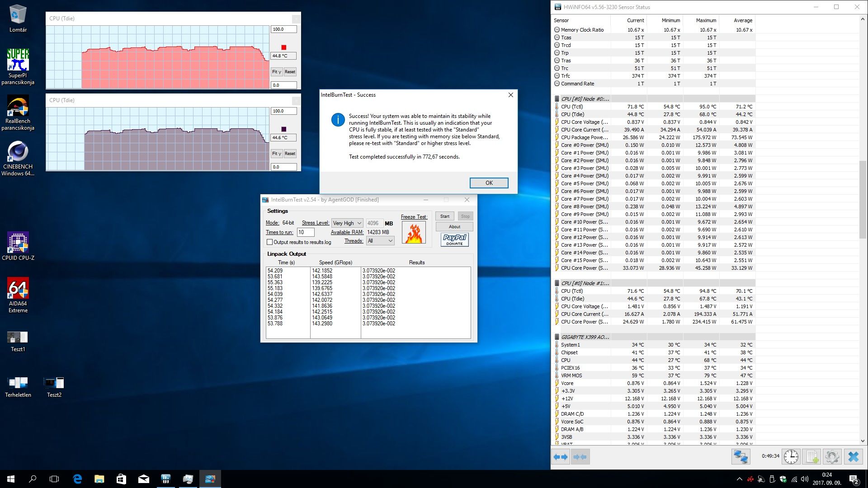
Task: Click the 54.209 time entry in Linpack Output
Action: (x=275, y=271)
